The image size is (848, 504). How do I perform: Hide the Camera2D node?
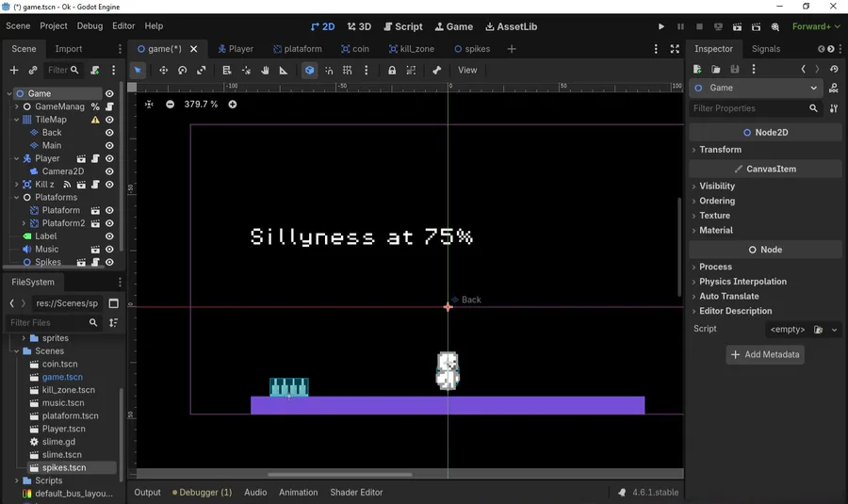pos(109,171)
